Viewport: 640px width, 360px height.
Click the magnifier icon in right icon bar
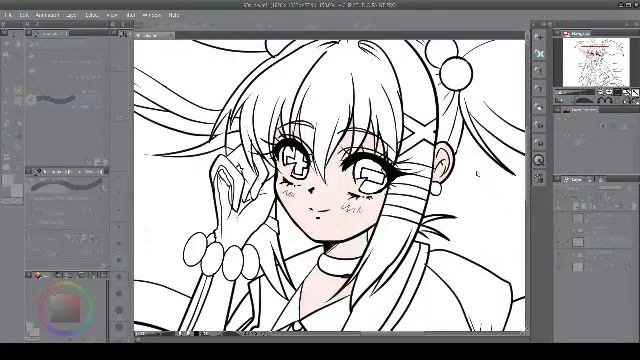click(539, 160)
